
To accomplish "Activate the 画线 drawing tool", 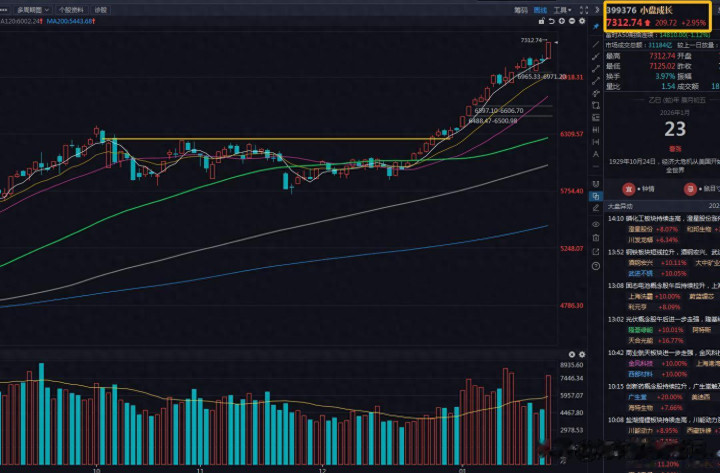I will point(541,9).
